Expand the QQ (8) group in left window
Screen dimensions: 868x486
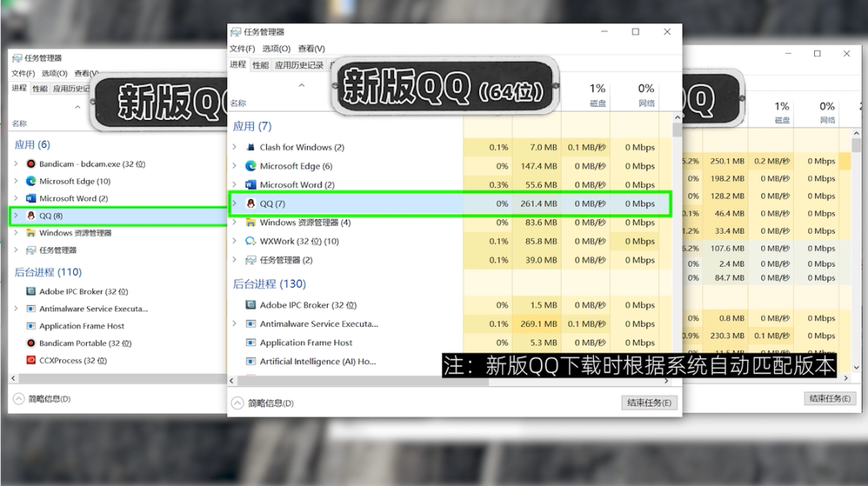tap(16, 215)
